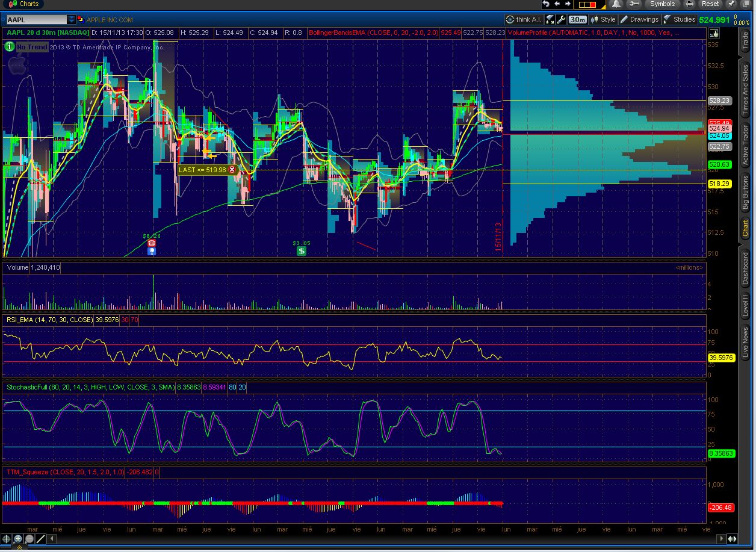The image size is (756, 552).
Task: Click the 518.29 yellow price bubble
Action: tap(719, 183)
